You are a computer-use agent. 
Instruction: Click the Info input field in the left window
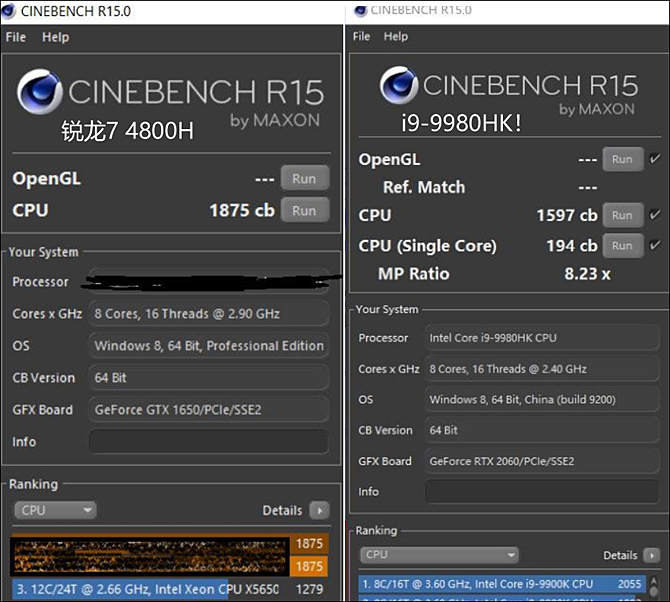209,441
